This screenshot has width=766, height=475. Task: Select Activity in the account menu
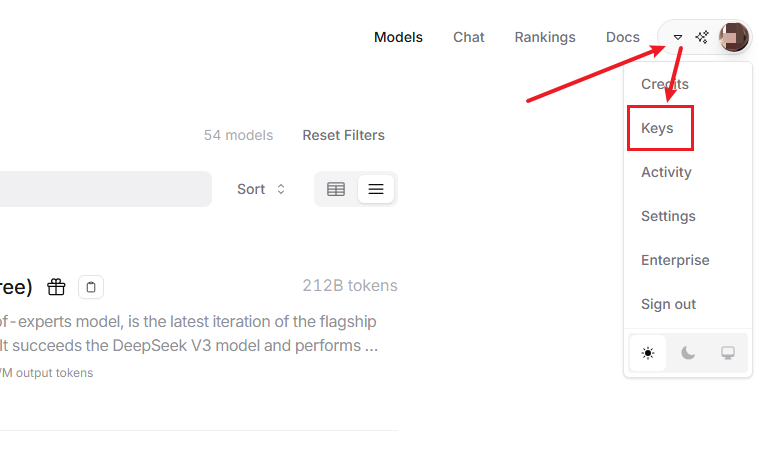[x=666, y=172]
